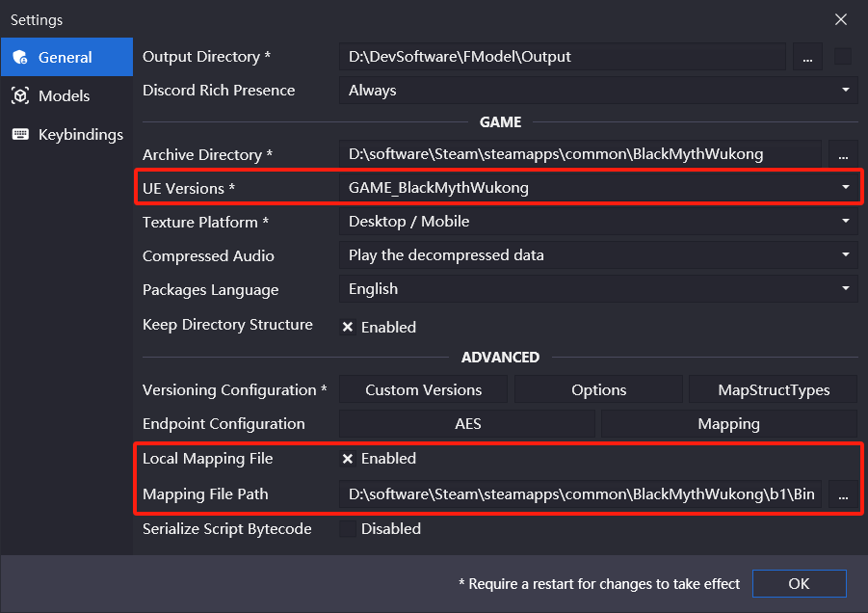Toggle Keep Directory Structure checkbox

[x=348, y=328]
